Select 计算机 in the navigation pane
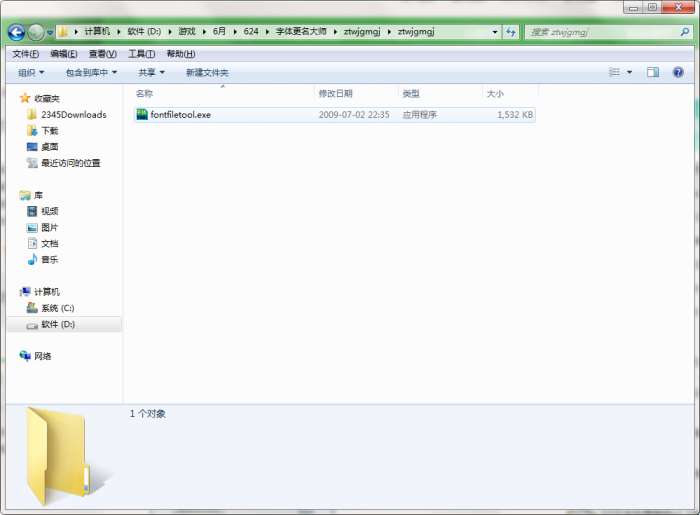 [46, 292]
